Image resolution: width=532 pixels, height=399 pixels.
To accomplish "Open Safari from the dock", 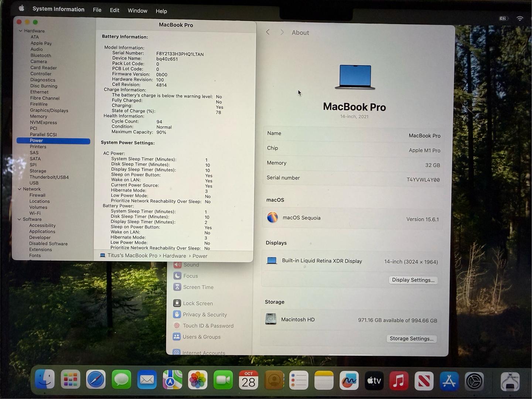I will coord(96,380).
